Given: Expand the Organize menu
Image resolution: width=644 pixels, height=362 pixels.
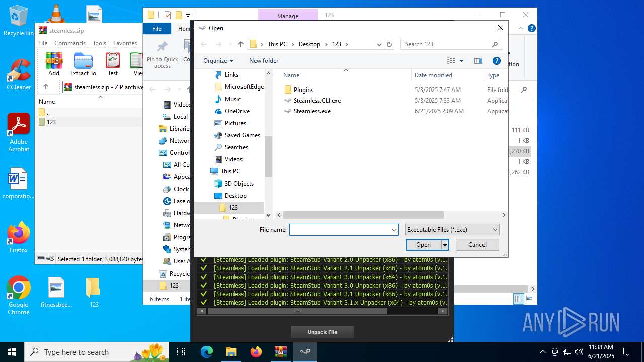Looking at the screenshot, I should 218,61.
